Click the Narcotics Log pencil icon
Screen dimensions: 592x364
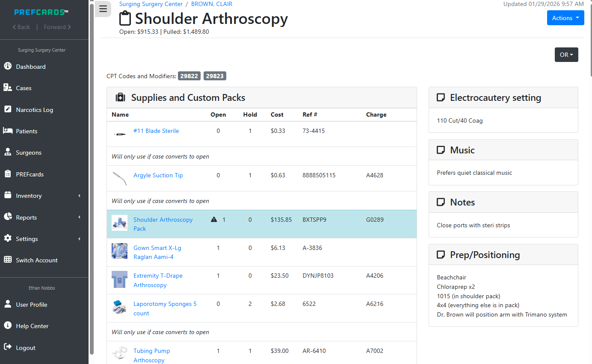8,109
